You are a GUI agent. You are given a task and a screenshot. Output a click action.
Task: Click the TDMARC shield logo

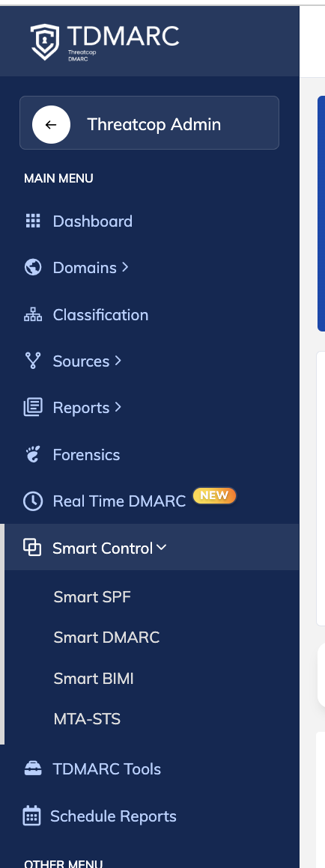point(45,41)
